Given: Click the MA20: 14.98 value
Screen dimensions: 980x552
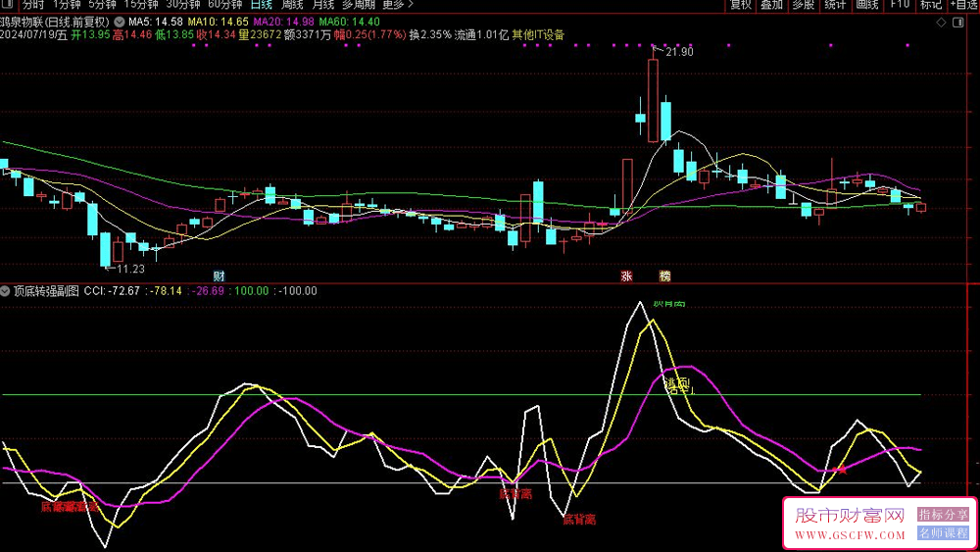Looking at the screenshot, I should pyautogui.click(x=284, y=22).
